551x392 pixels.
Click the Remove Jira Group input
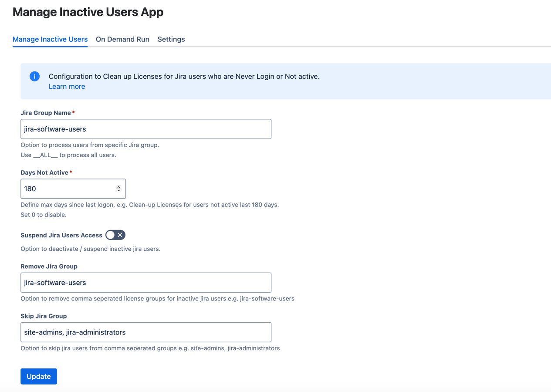[146, 282]
